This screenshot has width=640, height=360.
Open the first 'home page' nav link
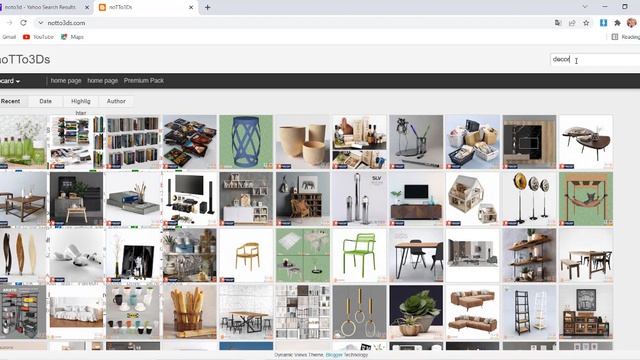[x=66, y=81]
